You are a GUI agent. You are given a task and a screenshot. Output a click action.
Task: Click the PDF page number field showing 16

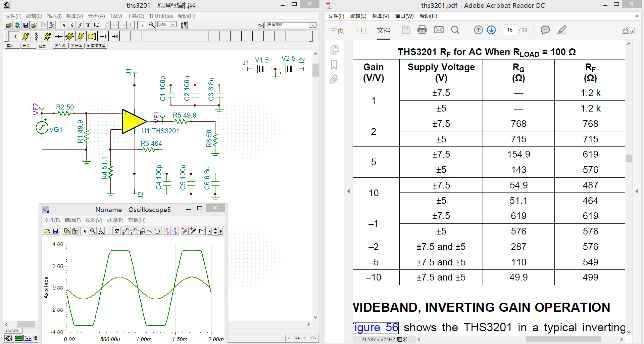point(510,30)
